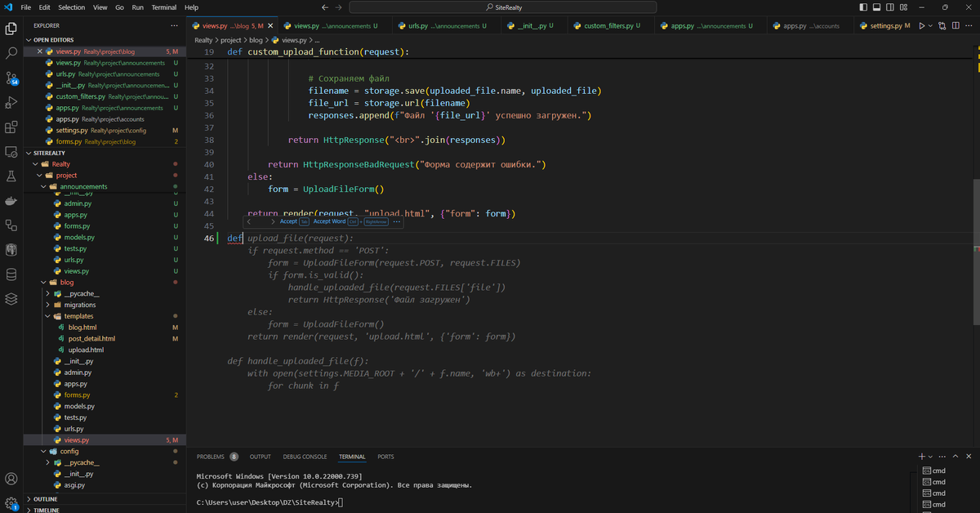Click the project breadcrumb segment
The width and height of the screenshot is (980, 513).
tap(231, 39)
